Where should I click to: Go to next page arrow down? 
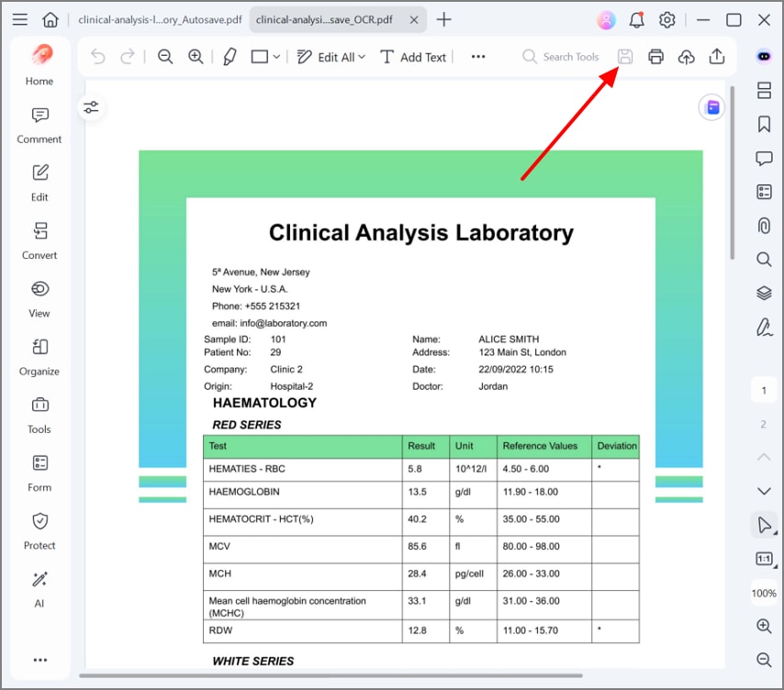[764, 491]
